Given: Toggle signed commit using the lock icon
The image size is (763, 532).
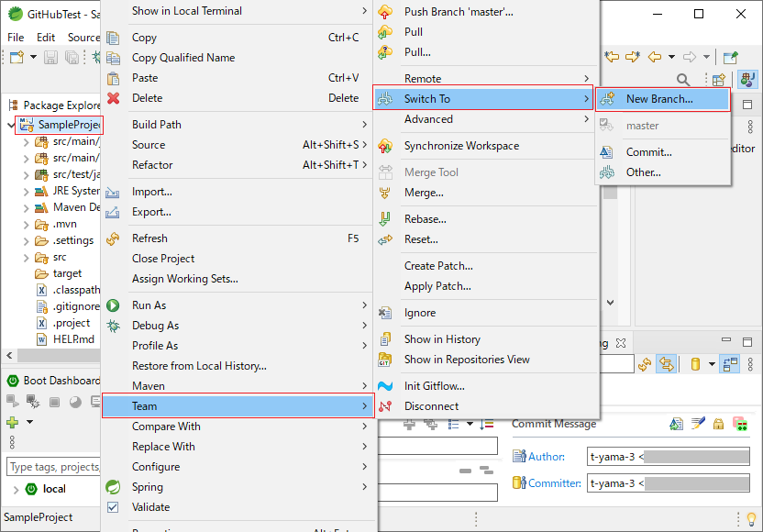Looking at the screenshot, I should (718, 423).
